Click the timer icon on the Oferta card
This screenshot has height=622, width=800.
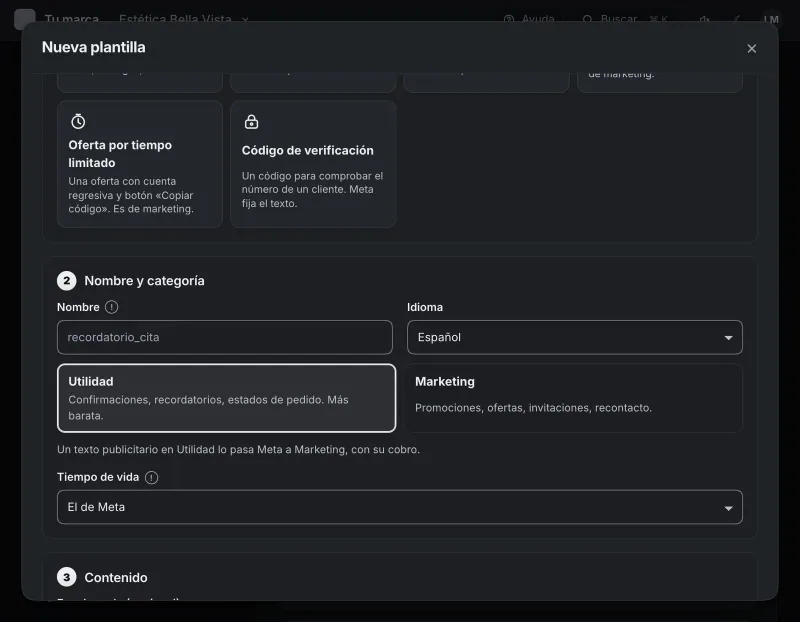[x=78, y=121]
